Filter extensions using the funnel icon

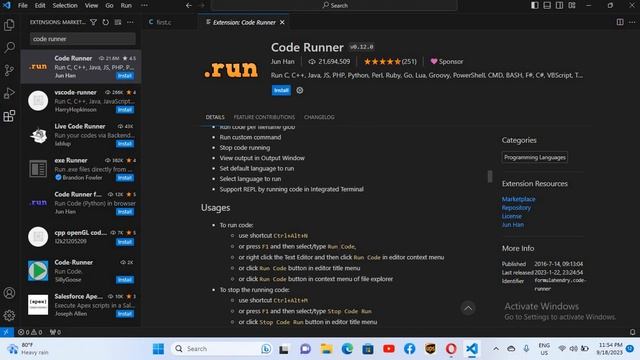(93, 22)
